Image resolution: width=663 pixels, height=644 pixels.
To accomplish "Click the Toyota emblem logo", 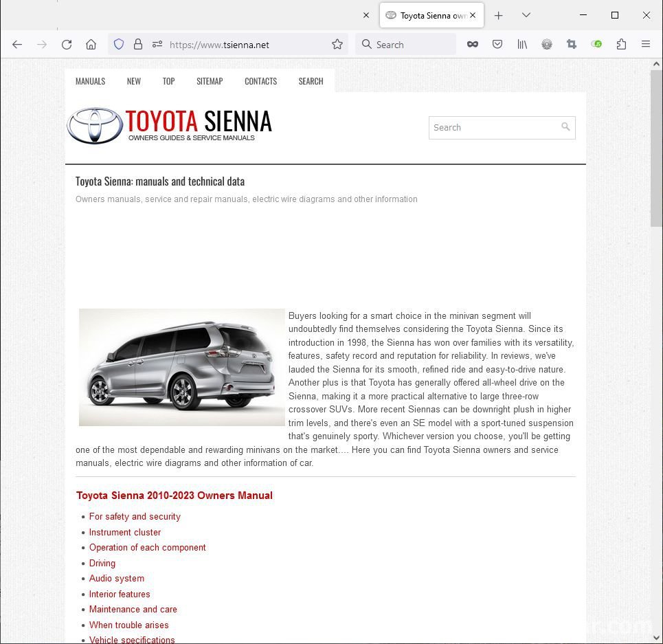I will click(x=95, y=126).
